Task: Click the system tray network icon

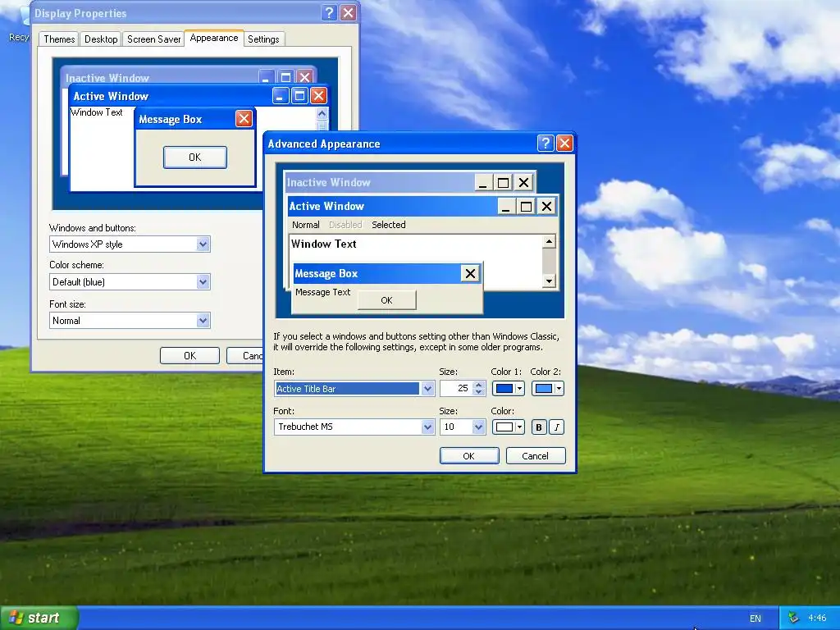Action: click(793, 619)
